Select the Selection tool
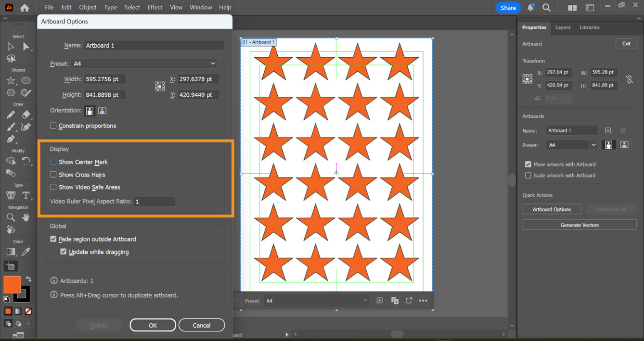This screenshot has width=644, height=341. (12, 46)
